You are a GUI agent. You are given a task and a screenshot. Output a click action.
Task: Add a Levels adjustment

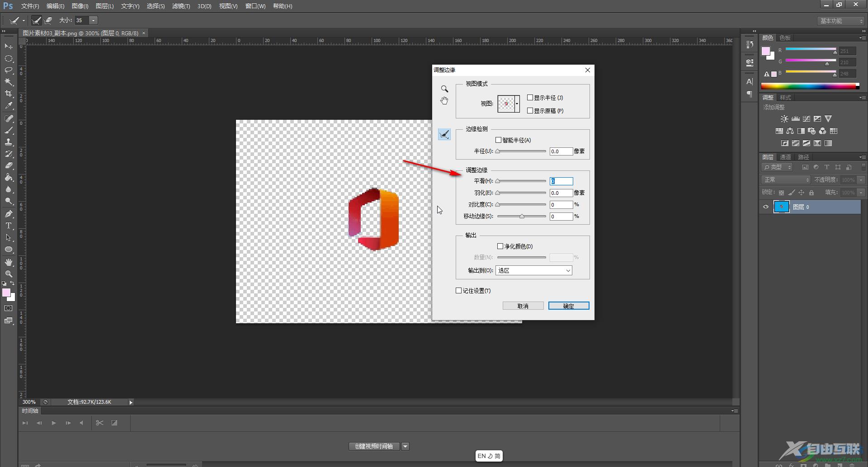point(795,119)
